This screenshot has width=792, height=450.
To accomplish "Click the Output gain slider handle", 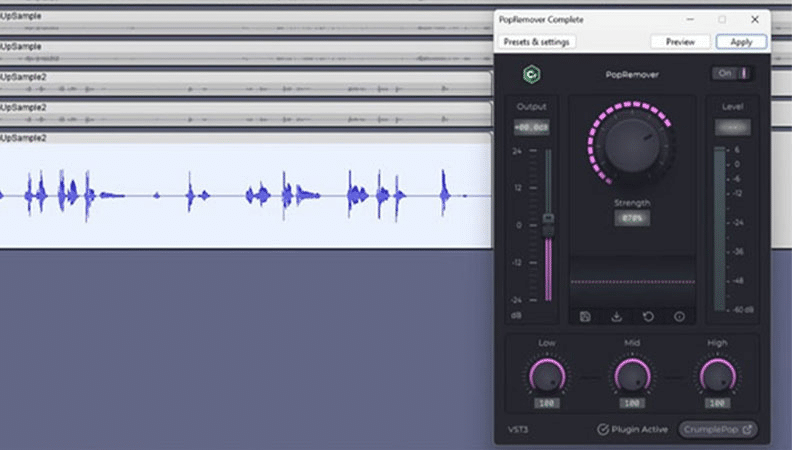I will tap(548, 225).
